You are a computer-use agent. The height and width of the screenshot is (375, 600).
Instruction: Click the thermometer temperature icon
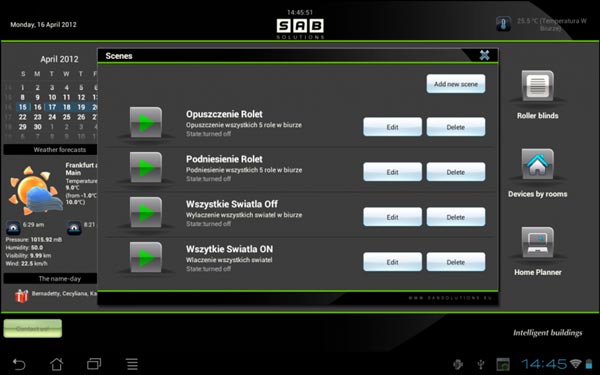(503, 24)
